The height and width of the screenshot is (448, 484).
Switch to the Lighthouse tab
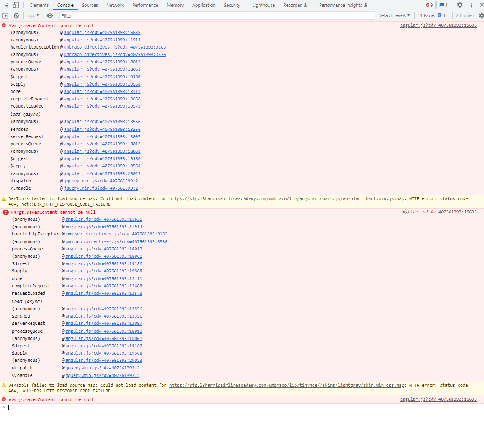point(263,5)
